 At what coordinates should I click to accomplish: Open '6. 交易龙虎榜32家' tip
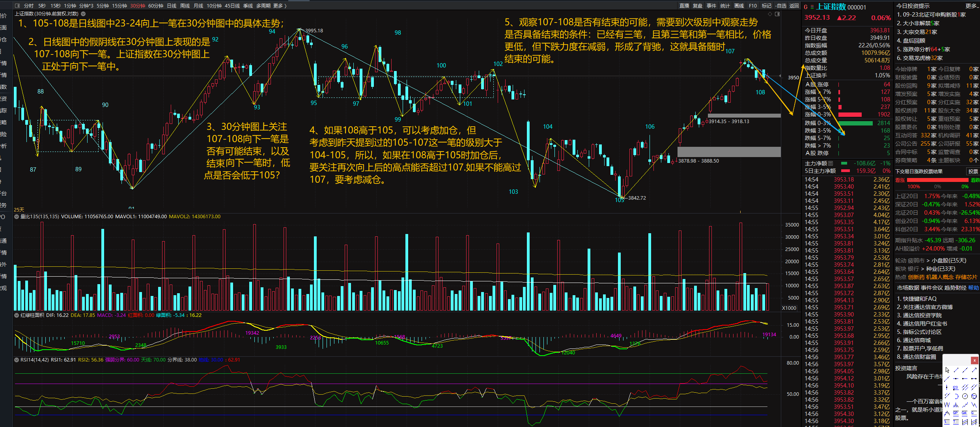[x=920, y=58]
